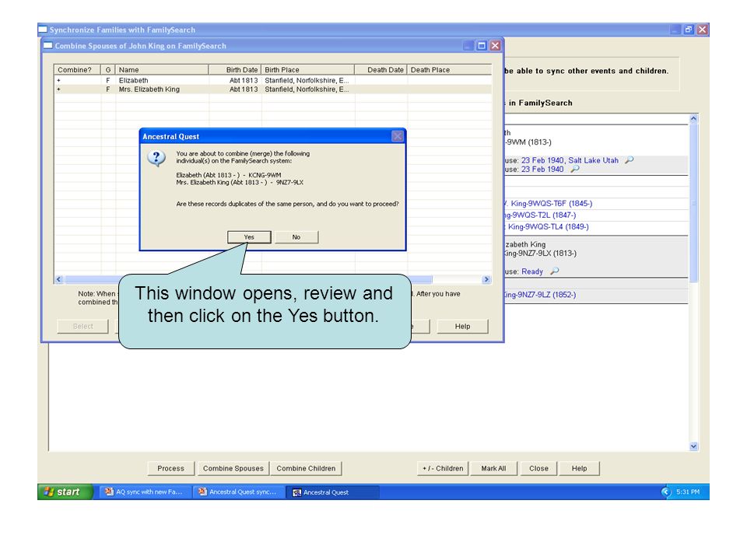Close the Synchronize Families window
The image size is (747, 560).
pyautogui.click(x=702, y=30)
